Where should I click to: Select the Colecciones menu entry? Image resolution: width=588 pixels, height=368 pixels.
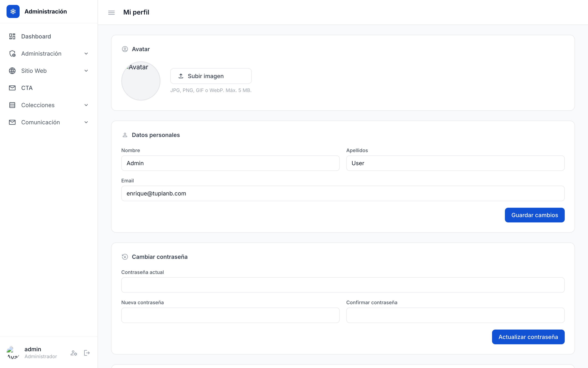tap(49, 105)
